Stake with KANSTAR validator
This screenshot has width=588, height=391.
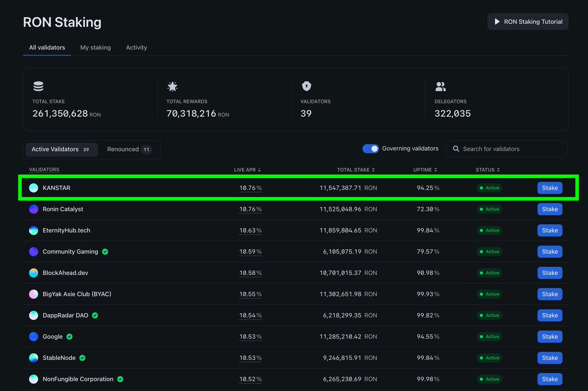point(550,188)
